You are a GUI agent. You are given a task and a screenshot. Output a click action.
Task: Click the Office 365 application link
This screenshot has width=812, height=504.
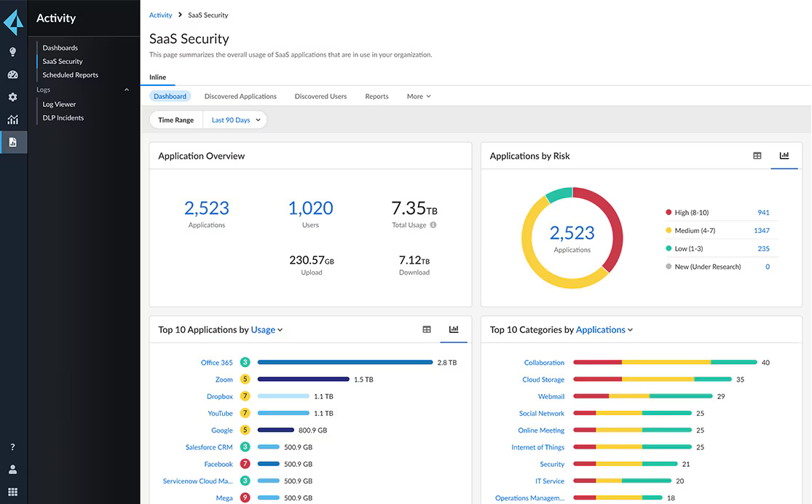(x=216, y=363)
